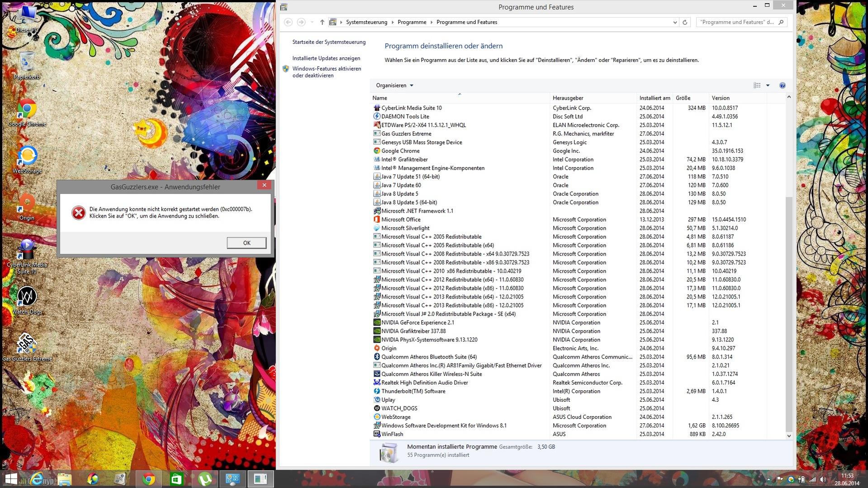Open the Organisieren dropdown menu
Screen dimensions: 868x488
tap(394, 85)
